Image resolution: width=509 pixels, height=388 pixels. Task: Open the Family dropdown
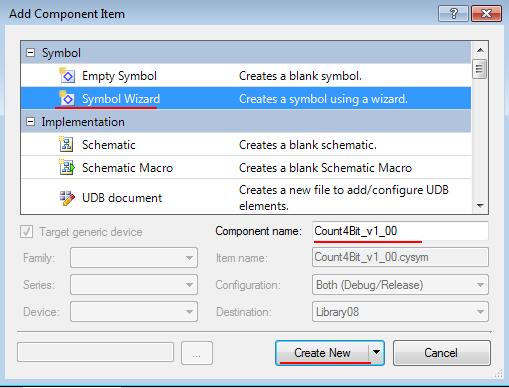pyautogui.click(x=134, y=258)
